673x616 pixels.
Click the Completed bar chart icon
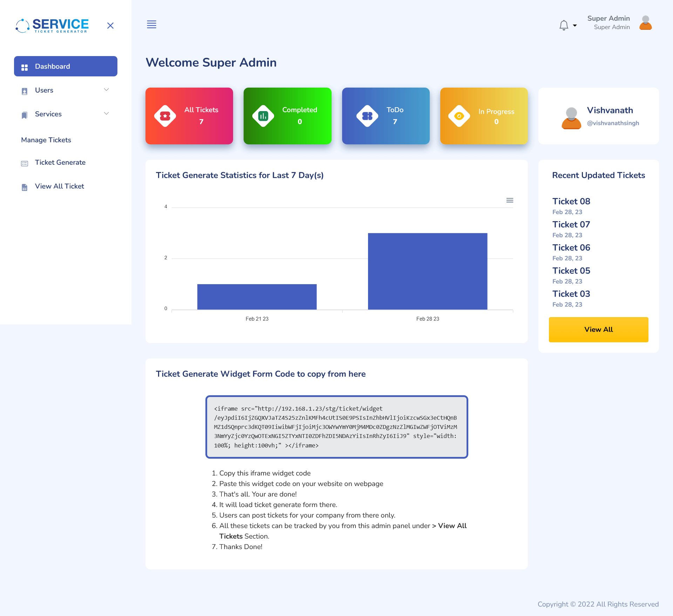point(263,116)
